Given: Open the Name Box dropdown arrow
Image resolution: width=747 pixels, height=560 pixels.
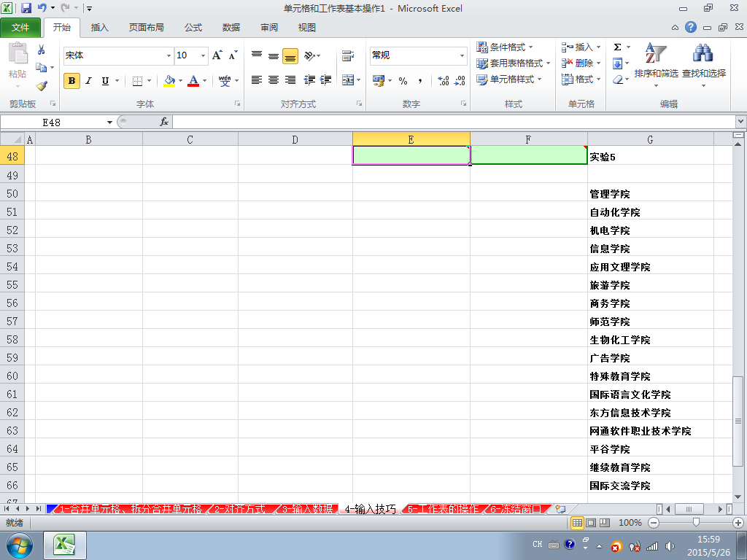Looking at the screenshot, I should pyautogui.click(x=109, y=122).
